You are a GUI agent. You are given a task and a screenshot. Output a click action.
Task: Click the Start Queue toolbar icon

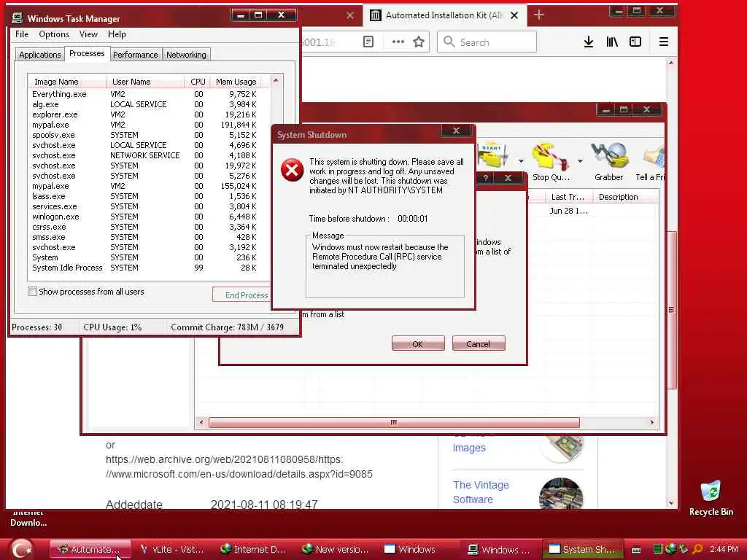[x=494, y=155]
